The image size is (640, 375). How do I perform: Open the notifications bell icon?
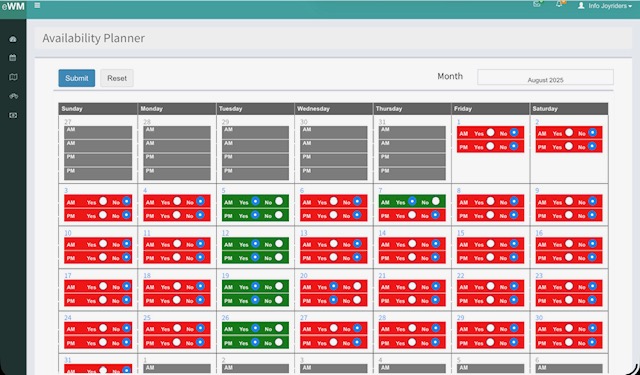tap(559, 4)
